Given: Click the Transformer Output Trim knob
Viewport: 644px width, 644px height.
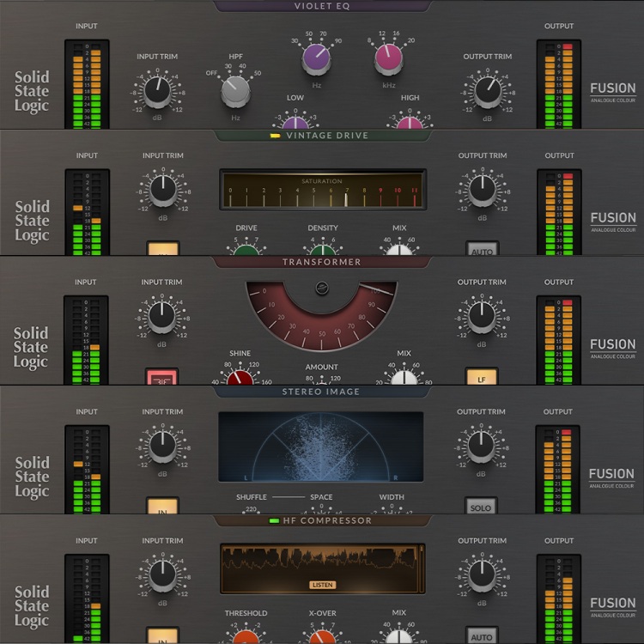Looking at the screenshot, I should point(482,316).
